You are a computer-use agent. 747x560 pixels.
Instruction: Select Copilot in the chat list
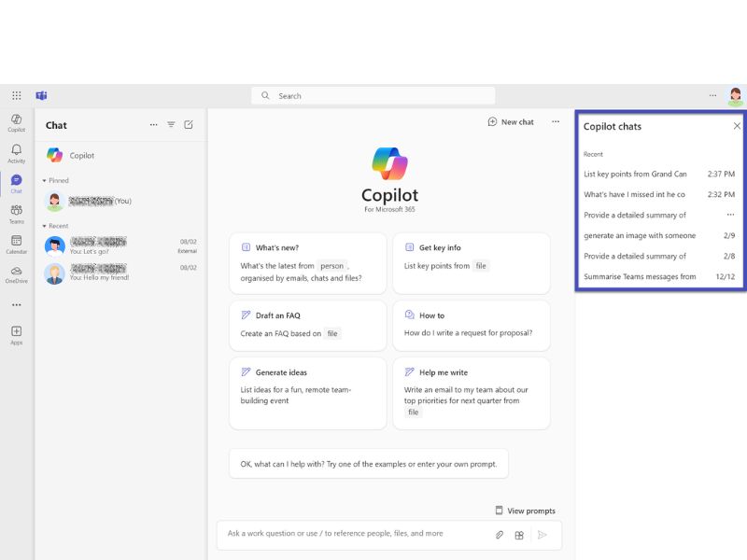82,156
